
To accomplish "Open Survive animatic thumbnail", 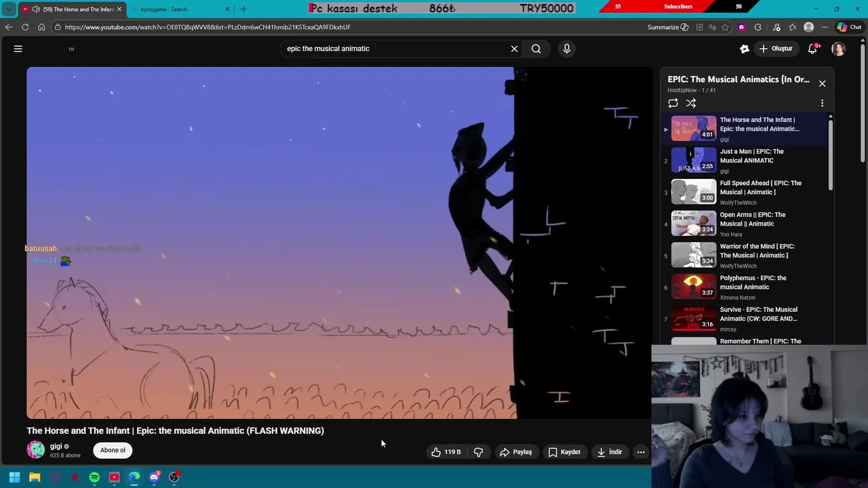I will 693,319.
